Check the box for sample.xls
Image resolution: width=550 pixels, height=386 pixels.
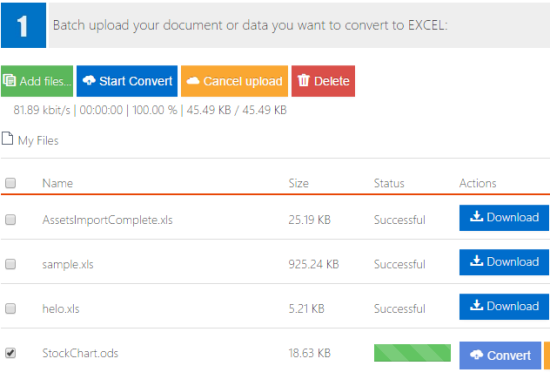pos(11,264)
